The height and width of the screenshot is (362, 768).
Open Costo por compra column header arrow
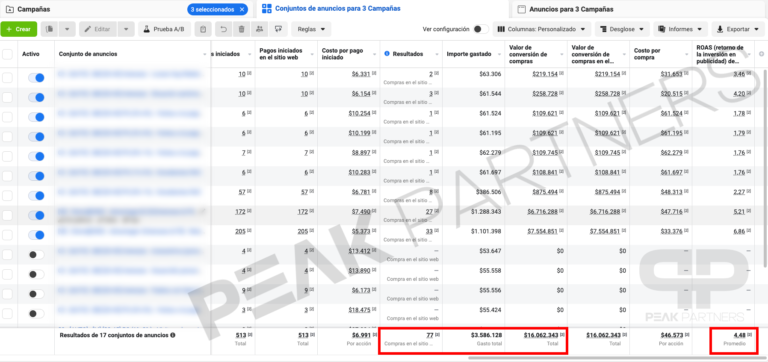687,54
